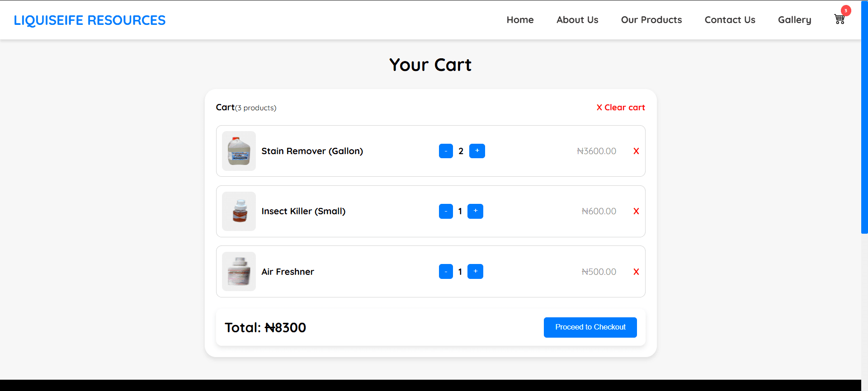
Task: Decrease Insect Killer (Small) quantity
Action: (x=446, y=211)
